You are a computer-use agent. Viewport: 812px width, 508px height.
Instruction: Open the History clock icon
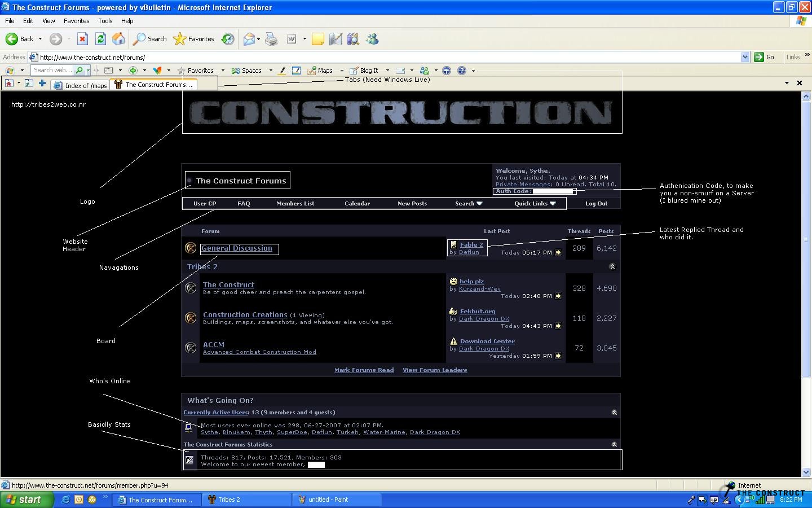pos(228,39)
